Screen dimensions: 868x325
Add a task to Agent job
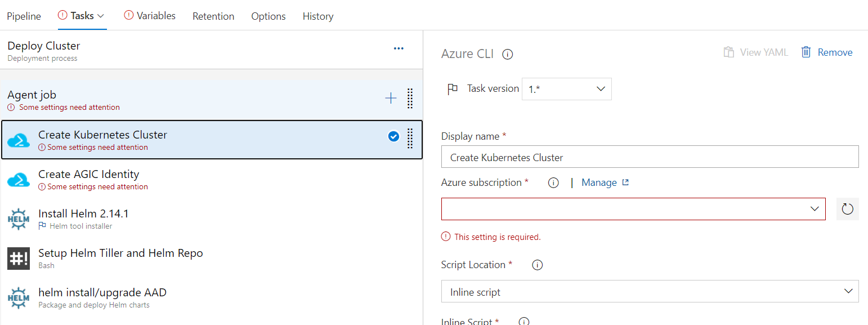coord(391,99)
